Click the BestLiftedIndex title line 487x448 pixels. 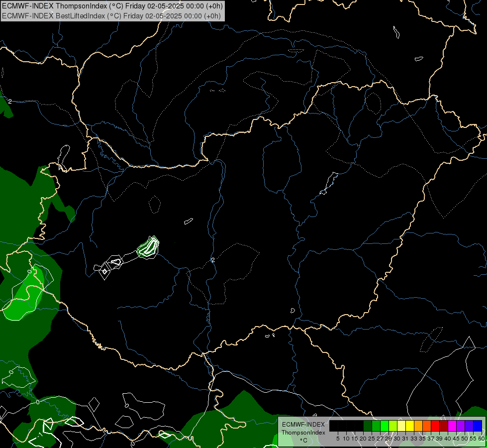coord(111,16)
